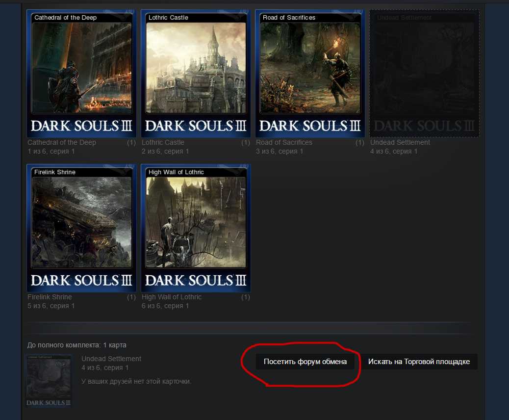Screen dimensions: 509x420
Task: Click the '3 из 6, серия 1' series text
Action: (280, 151)
